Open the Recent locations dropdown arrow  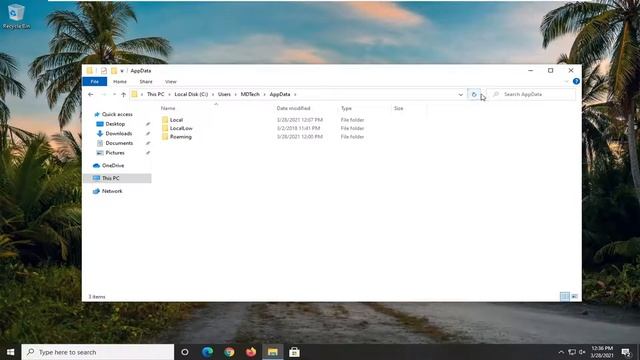pyautogui.click(x=114, y=94)
